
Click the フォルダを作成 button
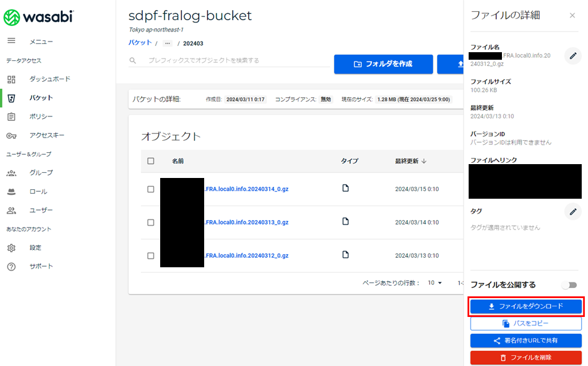click(x=383, y=64)
